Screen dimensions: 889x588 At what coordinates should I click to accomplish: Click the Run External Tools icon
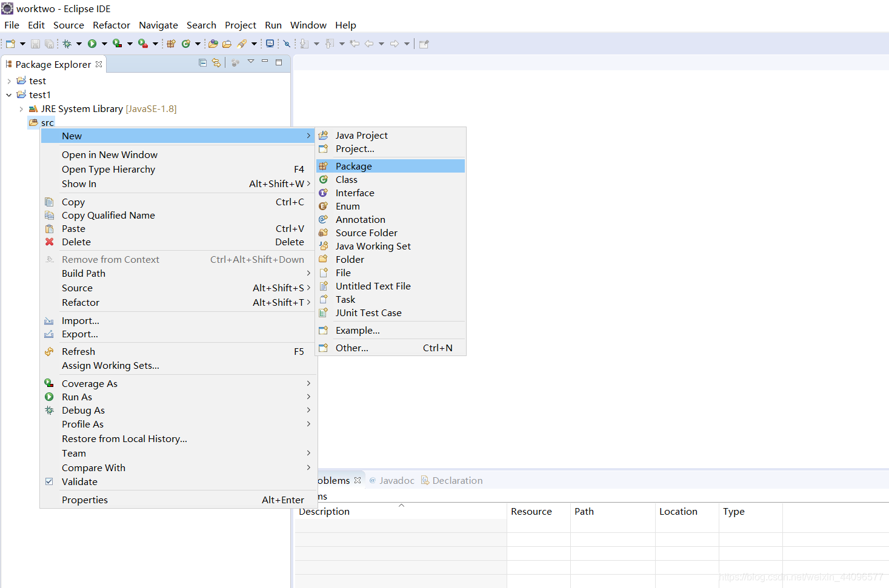click(143, 44)
